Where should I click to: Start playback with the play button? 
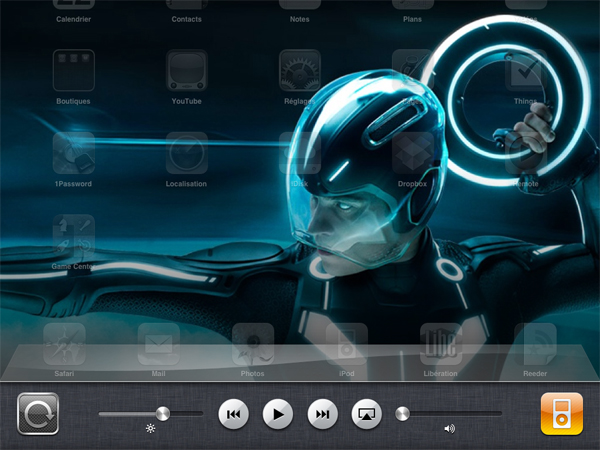point(278,414)
